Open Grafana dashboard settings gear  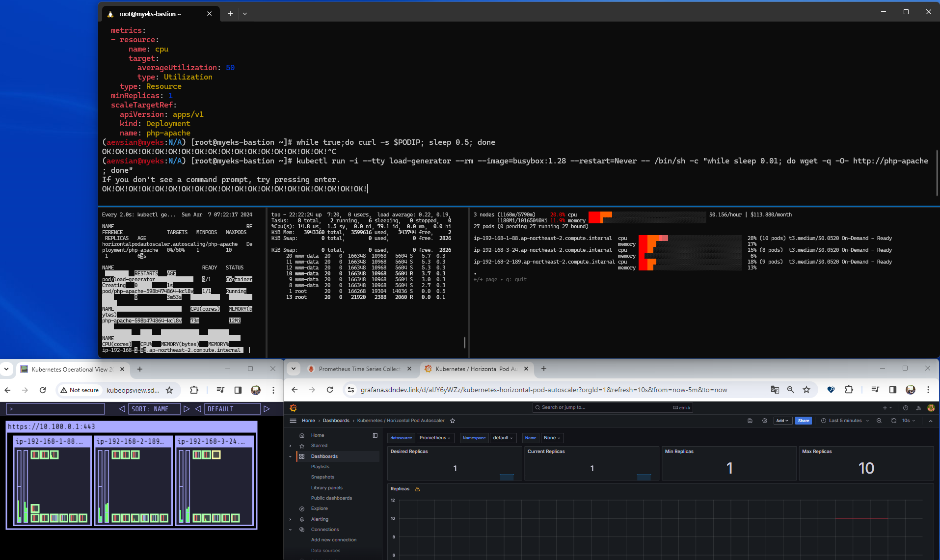tap(765, 421)
